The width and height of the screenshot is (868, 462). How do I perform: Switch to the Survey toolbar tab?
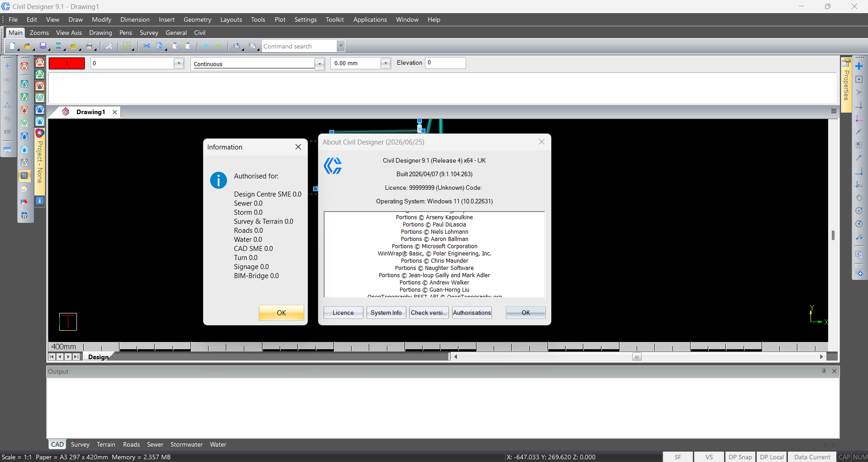click(149, 33)
